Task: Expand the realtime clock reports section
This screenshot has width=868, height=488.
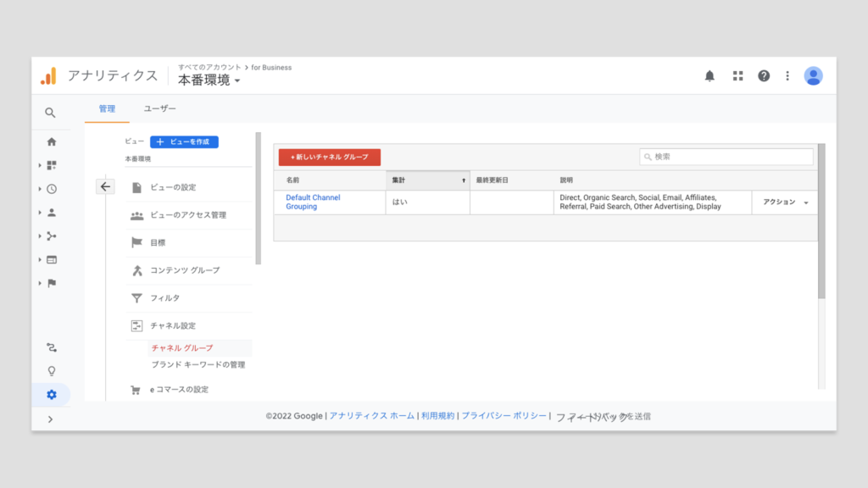Action: pos(52,189)
